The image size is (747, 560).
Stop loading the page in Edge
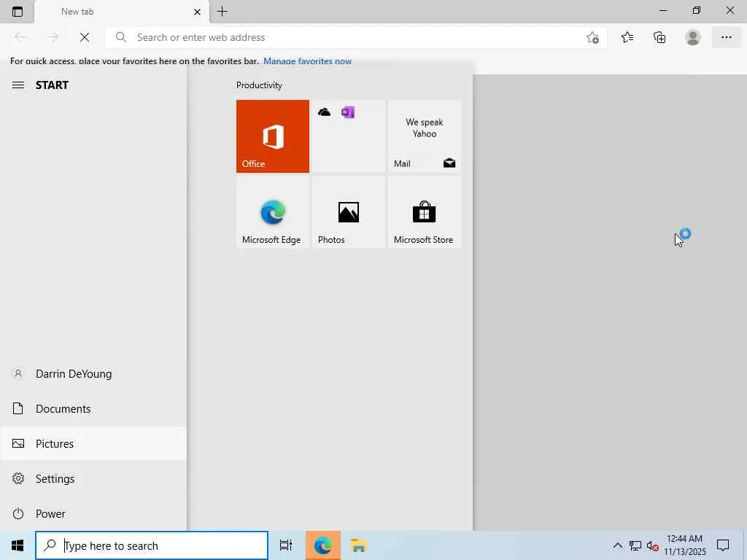[x=85, y=37]
